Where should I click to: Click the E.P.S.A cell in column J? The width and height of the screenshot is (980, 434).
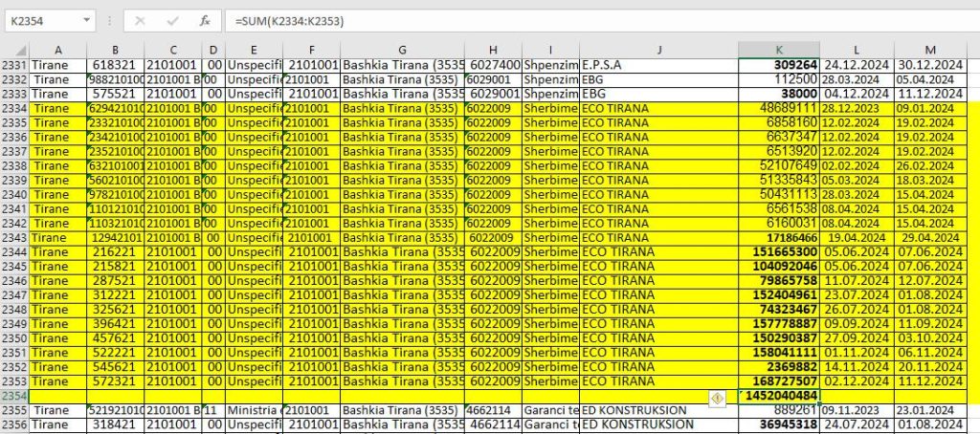coord(658,65)
